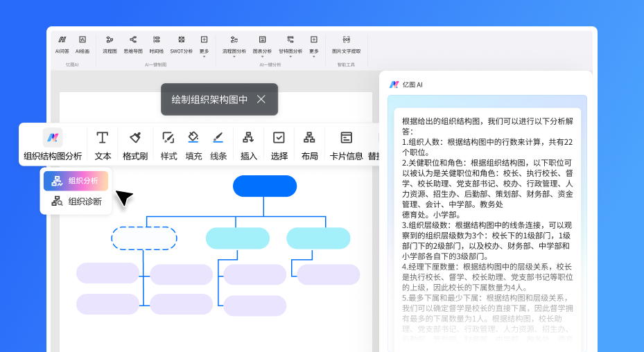Image resolution: width=644 pixels, height=352 pixels.
Task: Open the 样式 style tool
Action: [x=168, y=145]
